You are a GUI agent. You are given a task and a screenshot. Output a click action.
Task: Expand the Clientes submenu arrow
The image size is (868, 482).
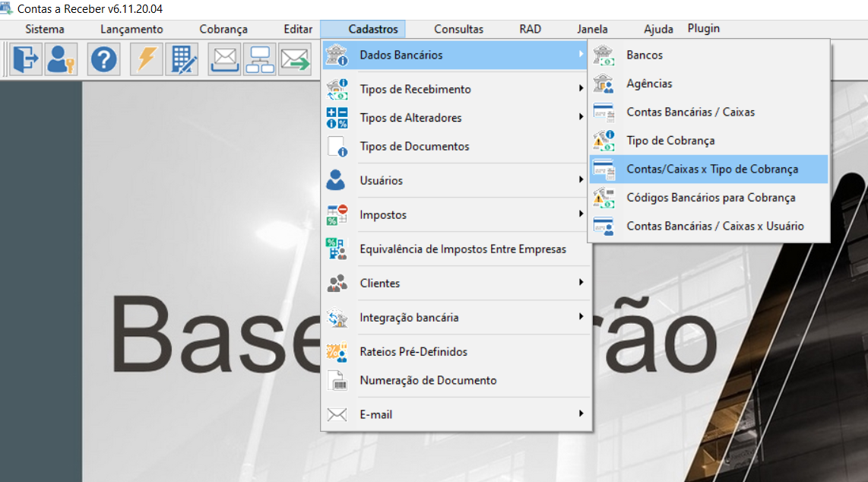[581, 282]
